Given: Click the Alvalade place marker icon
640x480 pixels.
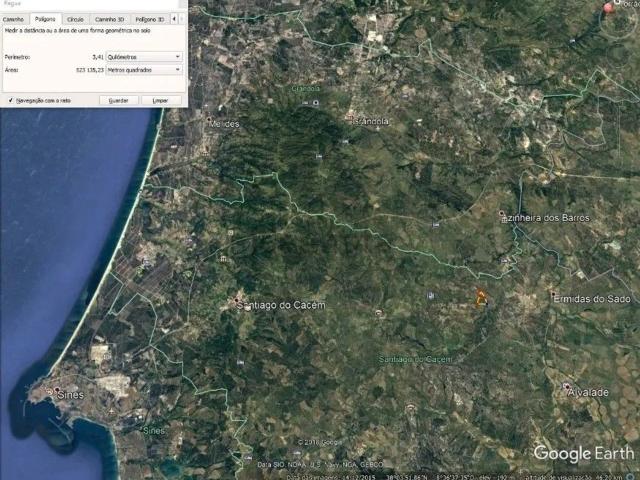Looking at the screenshot, I should pyautogui.click(x=567, y=387).
